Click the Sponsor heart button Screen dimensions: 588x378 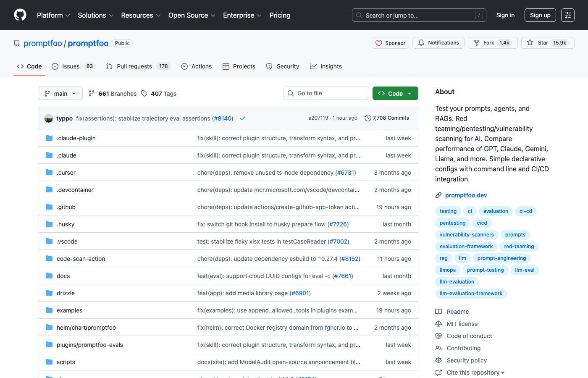(x=390, y=43)
